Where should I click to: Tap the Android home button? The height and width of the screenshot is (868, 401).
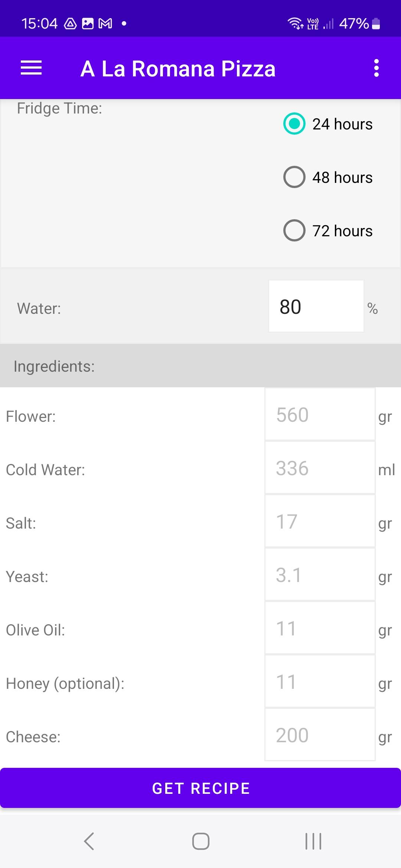click(200, 841)
